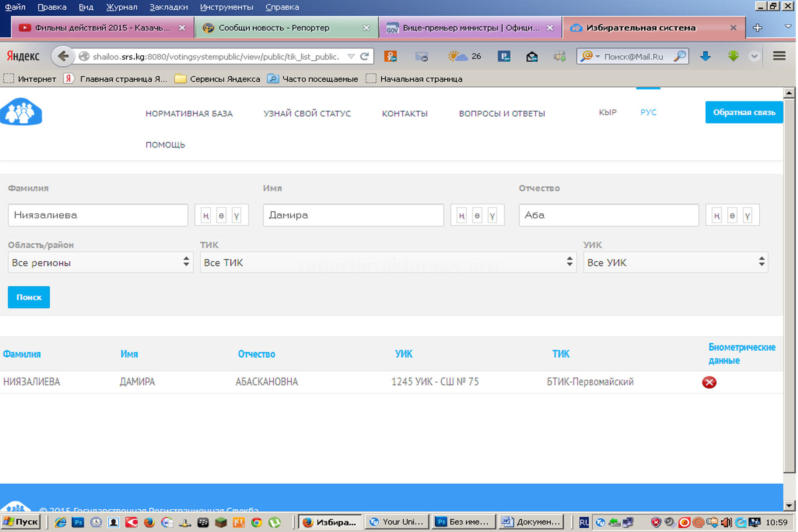This screenshot has height=532, width=798.
Task: Switch site language to КЫР
Action: (607, 112)
